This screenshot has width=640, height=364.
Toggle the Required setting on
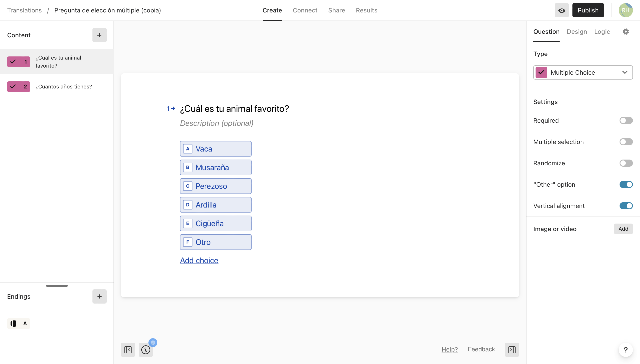click(626, 120)
